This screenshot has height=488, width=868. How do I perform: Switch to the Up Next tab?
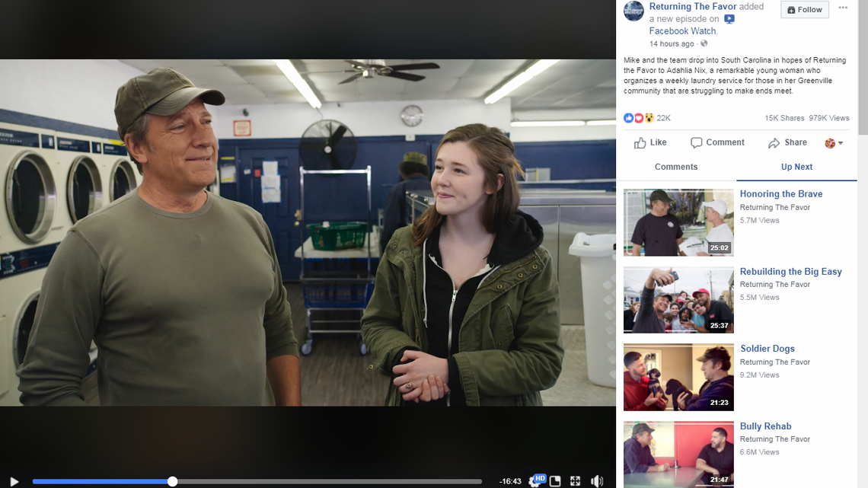(796, 167)
